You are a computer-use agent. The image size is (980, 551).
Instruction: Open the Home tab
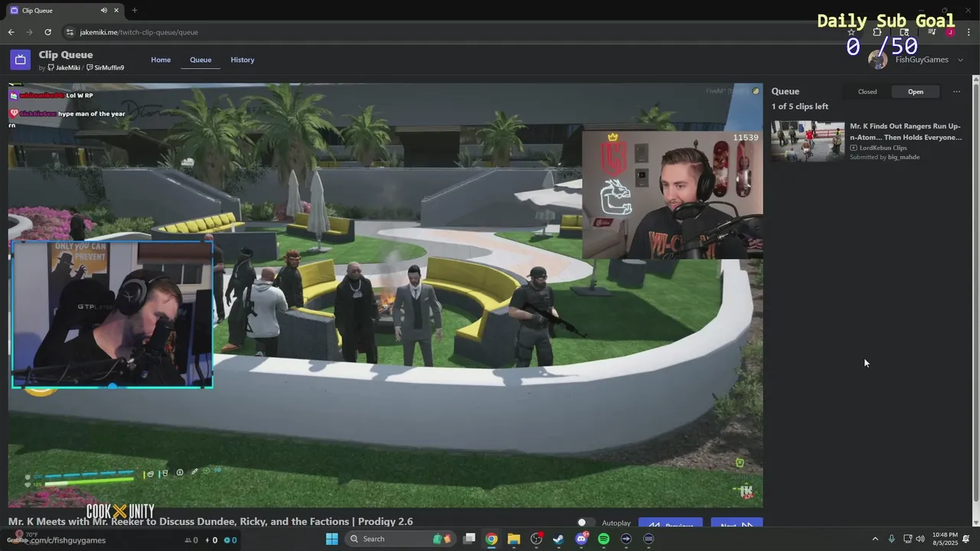click(161, 60)
